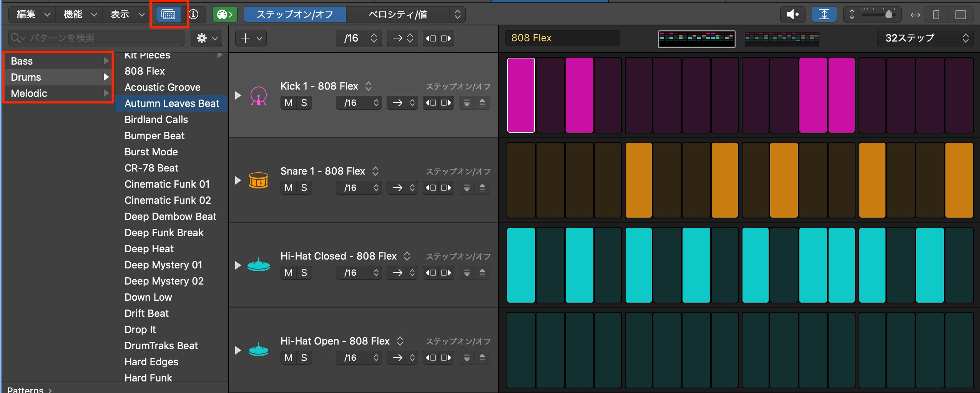Solo the Hi-Hat Open row
980x393 pixels.
point(304,358)
